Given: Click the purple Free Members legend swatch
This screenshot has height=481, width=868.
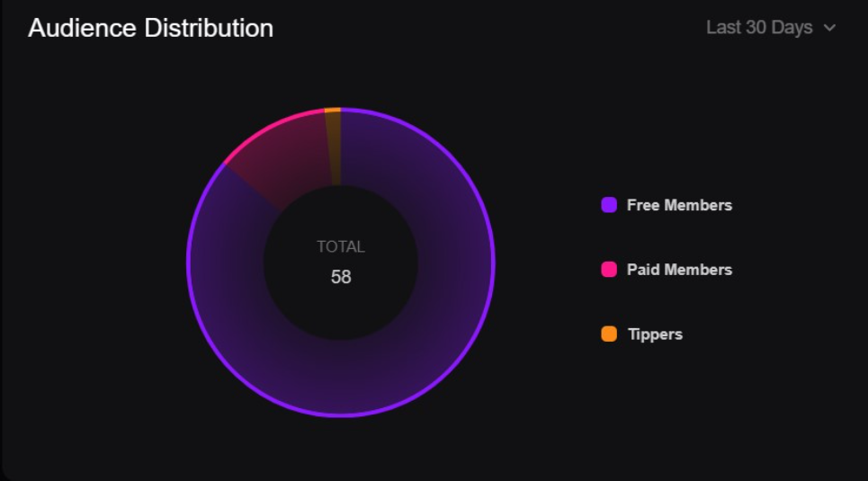Looking at the screenshot, I should coord(609,205).
